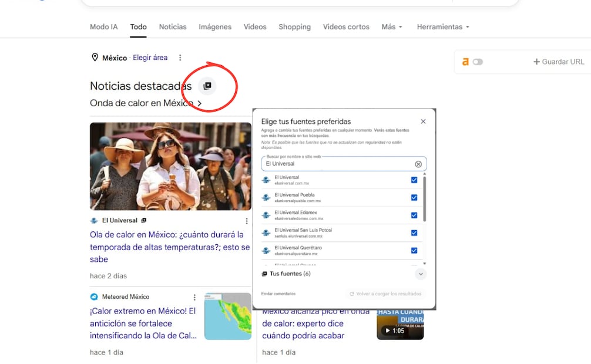591x364 pixels.
Task: Click the Elegir área link
Action: pos(150,58)
